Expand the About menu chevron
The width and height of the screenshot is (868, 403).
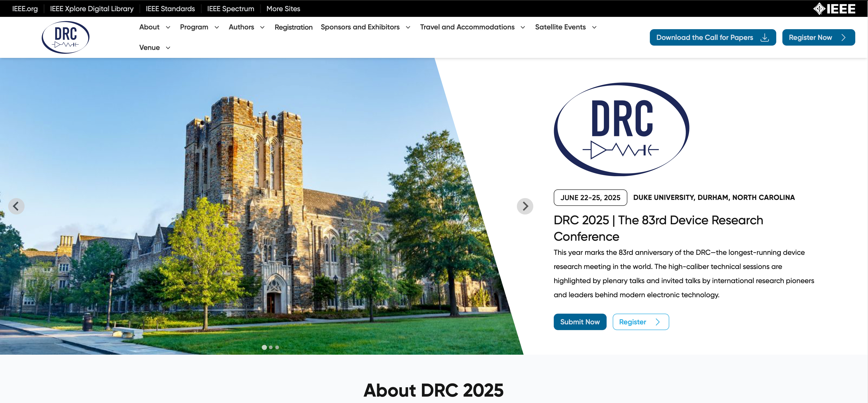(x=168, y=27)
